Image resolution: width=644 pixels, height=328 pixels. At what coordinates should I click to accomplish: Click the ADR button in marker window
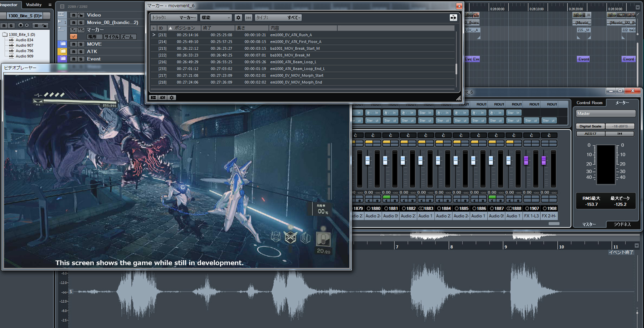click(162, 98)
